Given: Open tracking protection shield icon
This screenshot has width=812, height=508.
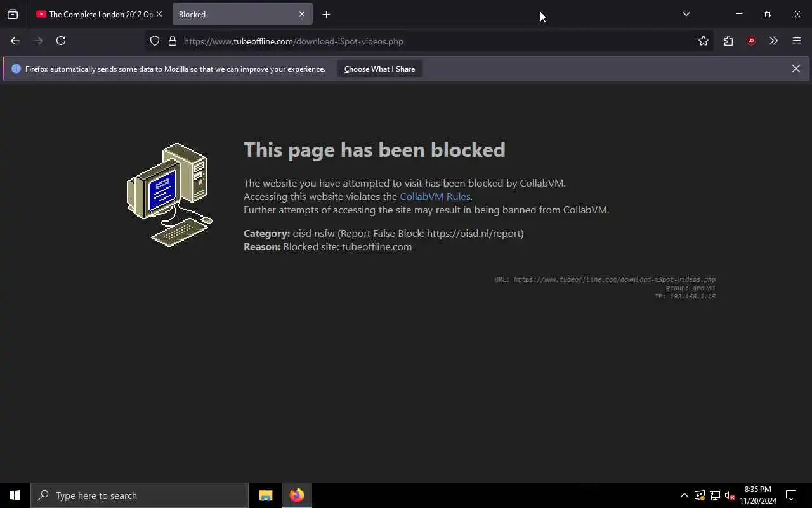Looking at the screenshot, I should (155, 41).
